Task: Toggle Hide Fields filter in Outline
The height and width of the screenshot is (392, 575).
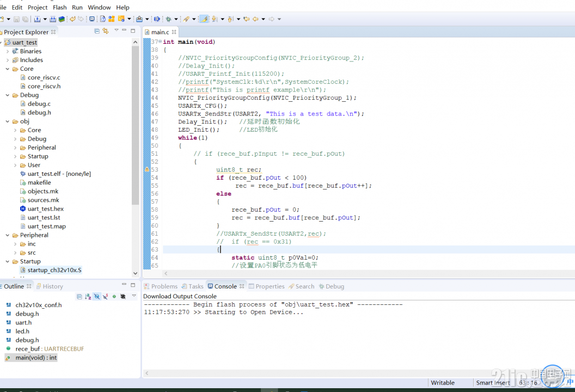Action: coord(97,296)
